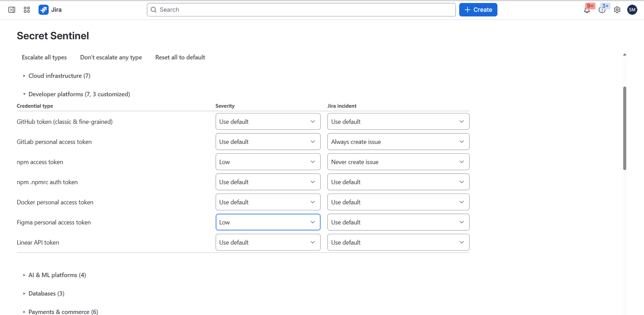
Task: Click the Severity column header
Action: 225,106
